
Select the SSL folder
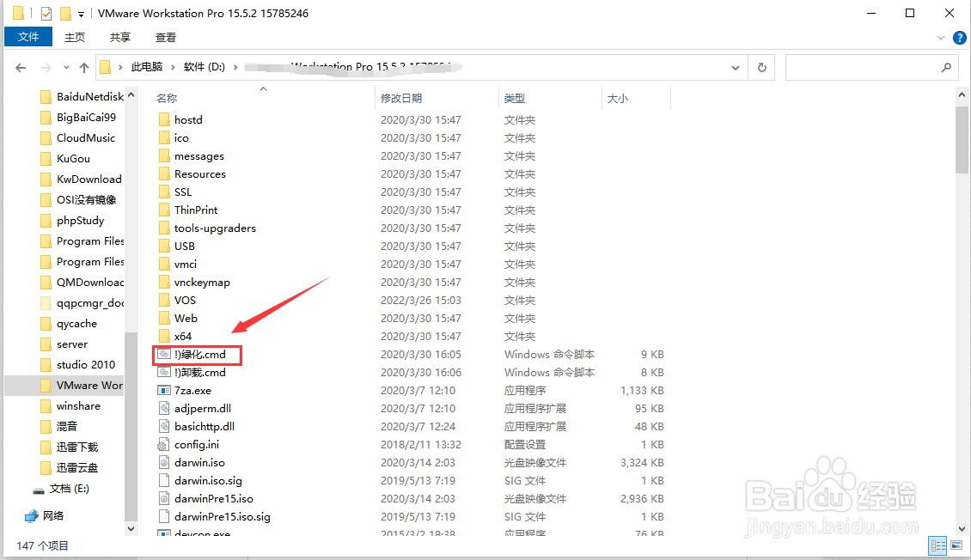point(183,192)
